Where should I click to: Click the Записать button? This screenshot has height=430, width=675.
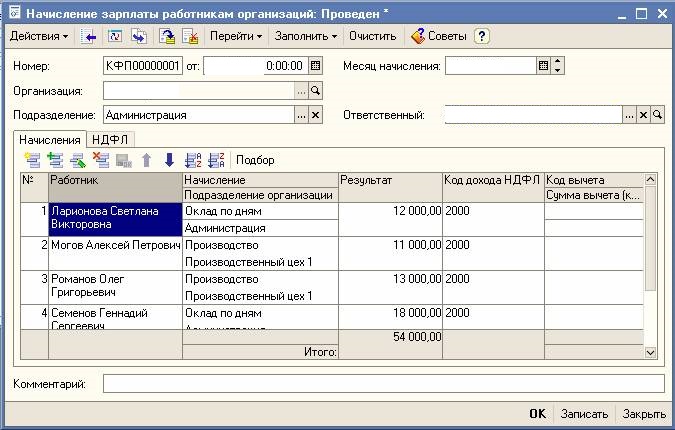coord(584,414)
